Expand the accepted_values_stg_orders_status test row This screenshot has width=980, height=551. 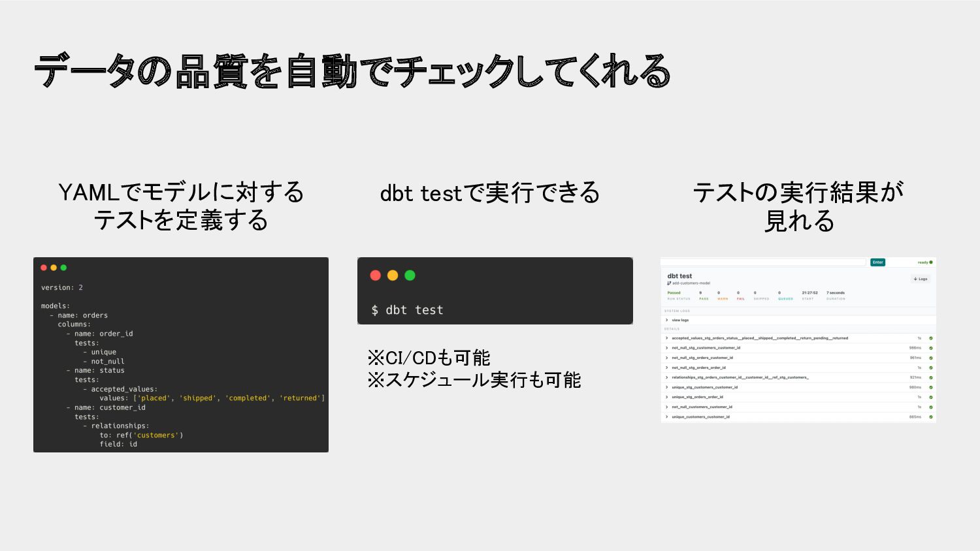[798, 338]
